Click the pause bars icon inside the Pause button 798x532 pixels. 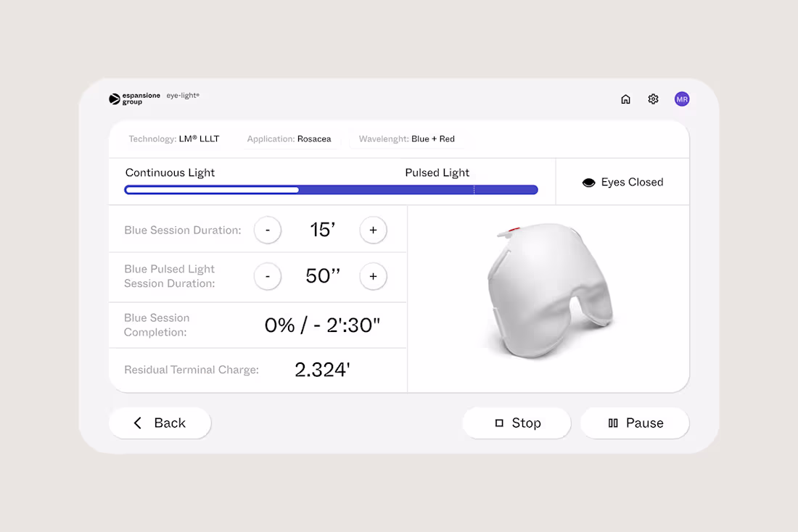click(x=613, y=423)
